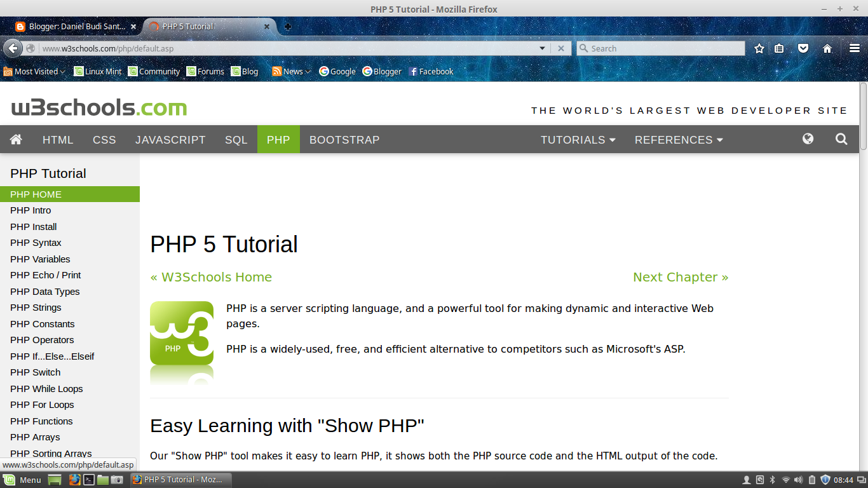This screenshot has height=488, width=868.
Task: Click the Bluetooth icon in the system tray
Action: 772,480
